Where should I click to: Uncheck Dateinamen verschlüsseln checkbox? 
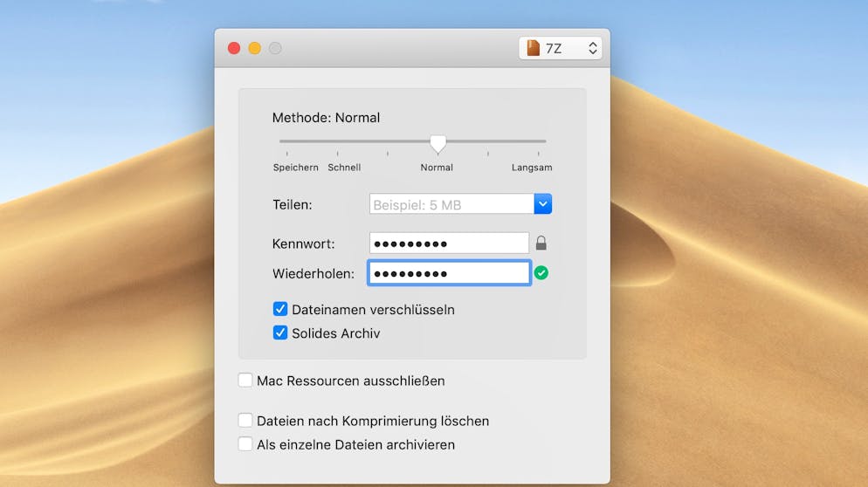click(280, 309)
